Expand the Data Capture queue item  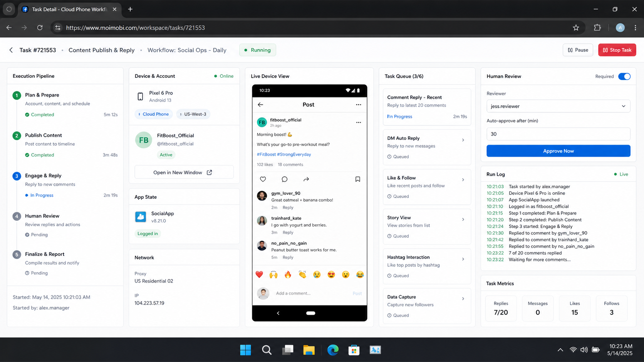(463, 299)
